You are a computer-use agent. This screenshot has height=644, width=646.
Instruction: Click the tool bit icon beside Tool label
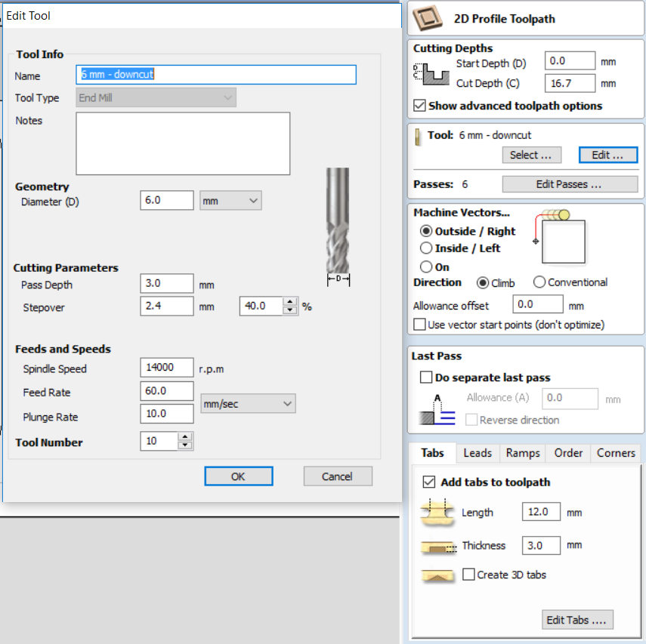(x=417, y=137)
